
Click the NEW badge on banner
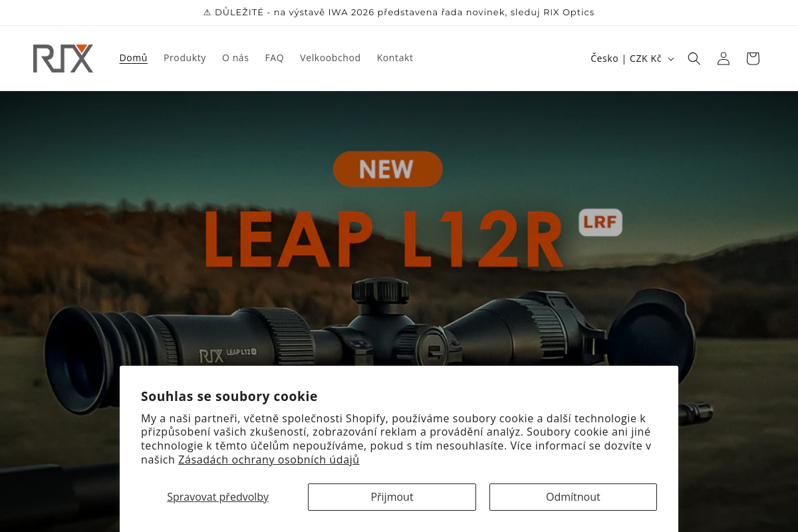point(388,169)
